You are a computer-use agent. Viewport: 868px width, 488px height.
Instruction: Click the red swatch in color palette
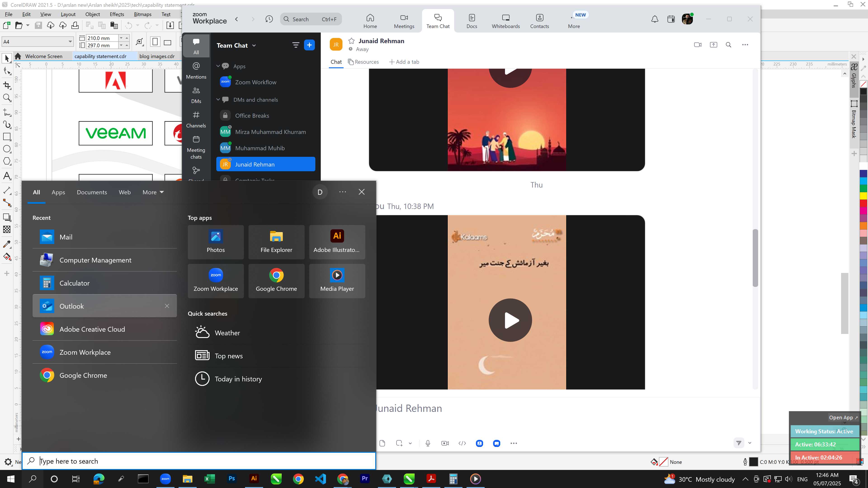click(863, 203)
